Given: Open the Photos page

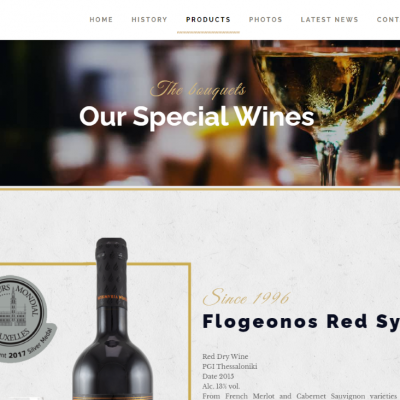Looking at the screenshot, I should (x=266, y=20).
